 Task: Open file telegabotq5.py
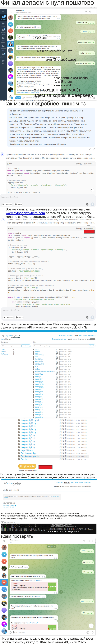(x=28, y=441)
